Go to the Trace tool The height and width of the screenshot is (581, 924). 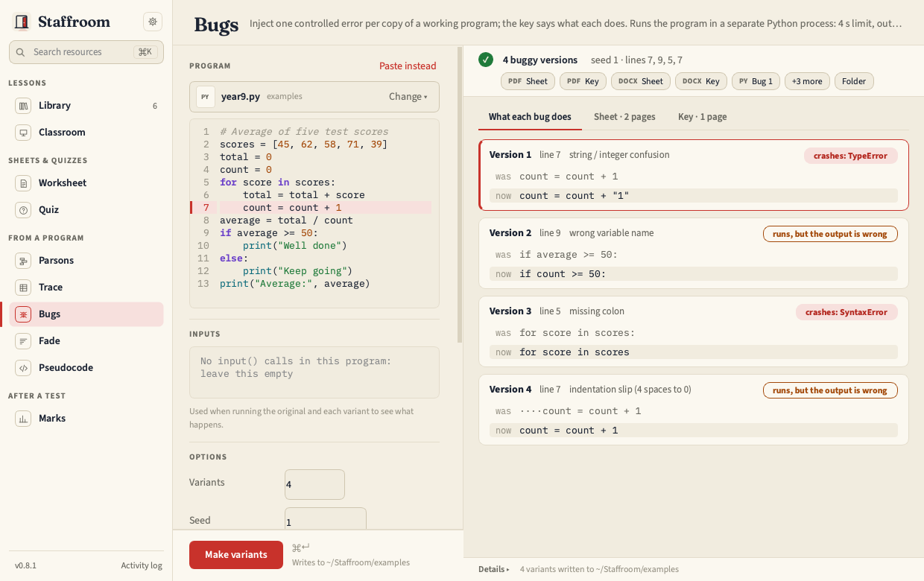click(x=86, y=288)
